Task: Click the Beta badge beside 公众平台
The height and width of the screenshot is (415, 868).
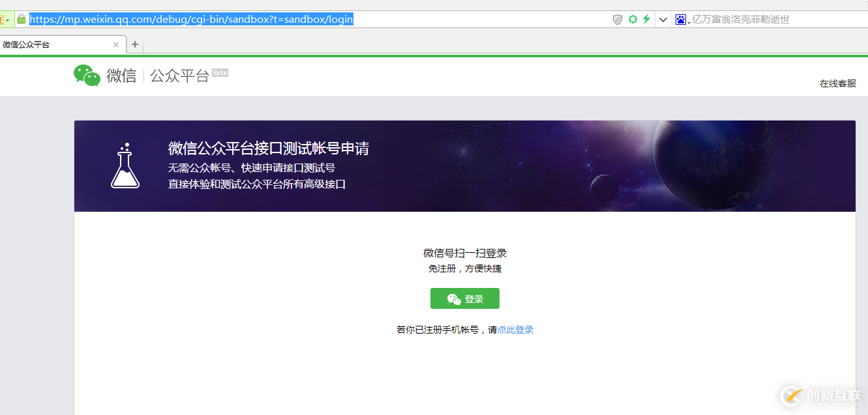Action: [x=220, y=72]
